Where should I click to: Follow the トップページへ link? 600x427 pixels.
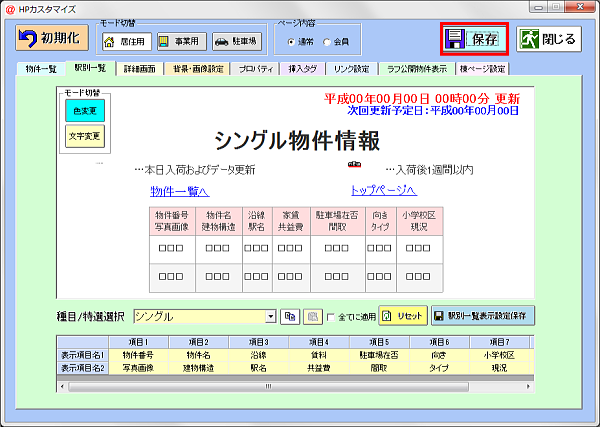(384, 190)
